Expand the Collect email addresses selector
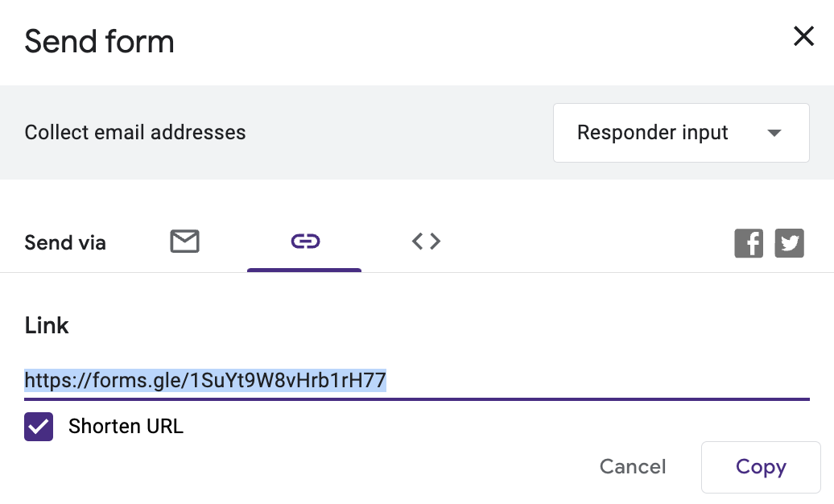The image size is (834, 504). pyautogui.click(x=681, y=133)
